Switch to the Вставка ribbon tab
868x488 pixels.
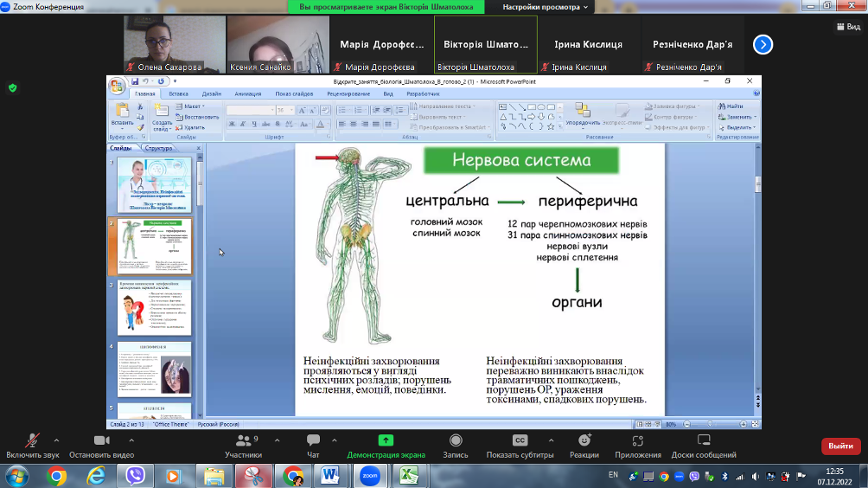coord(178,93)
